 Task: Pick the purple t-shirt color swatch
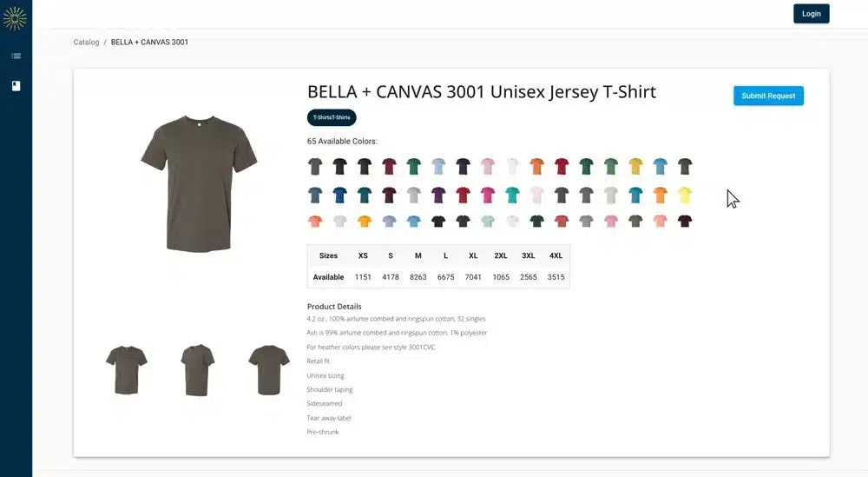coord(437,195)
